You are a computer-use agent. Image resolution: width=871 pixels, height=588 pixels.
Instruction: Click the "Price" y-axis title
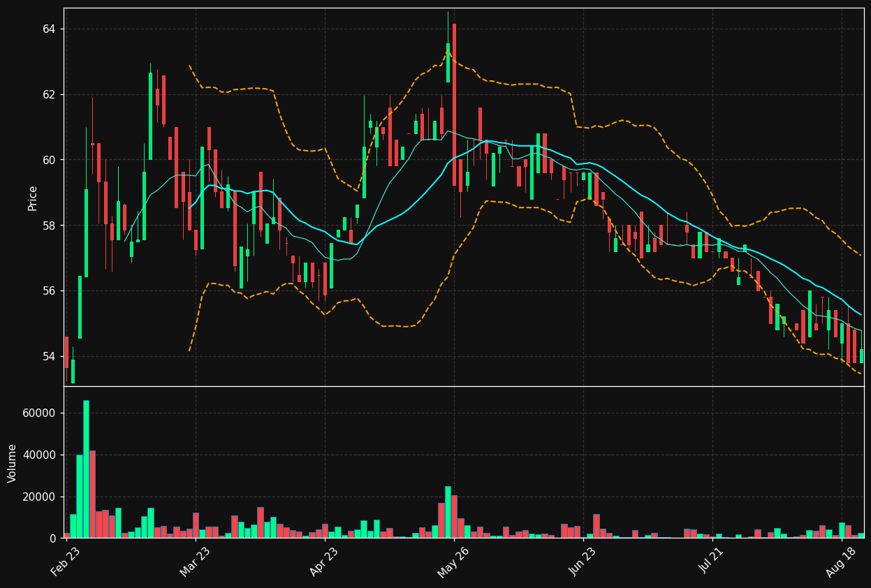point(33,198)
